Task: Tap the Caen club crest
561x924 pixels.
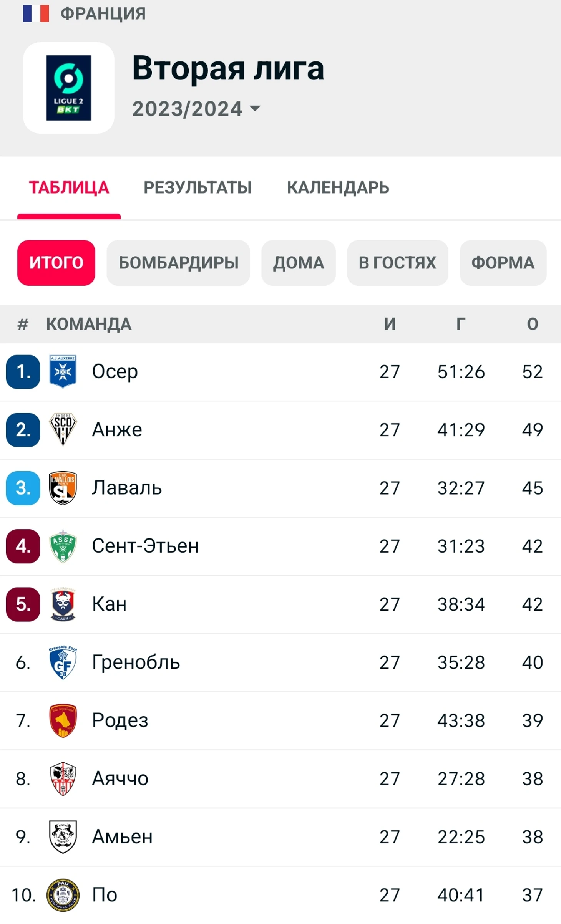Action: point(63,604)
